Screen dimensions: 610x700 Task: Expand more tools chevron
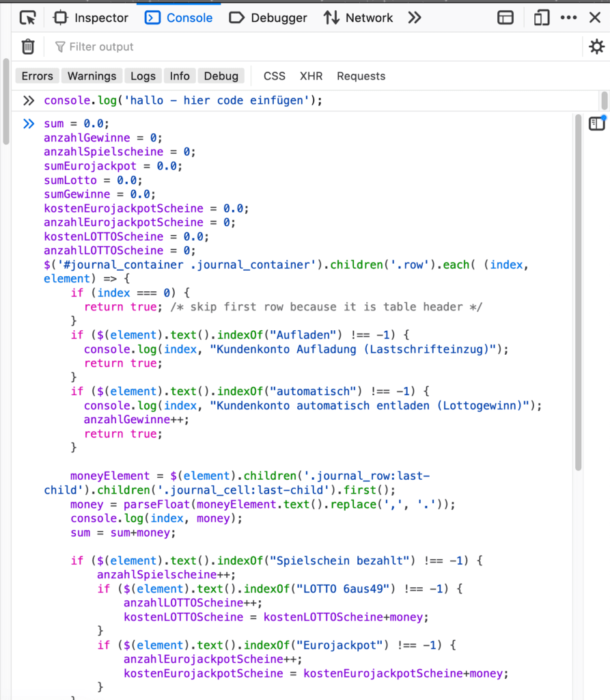[x=415, y=18]
